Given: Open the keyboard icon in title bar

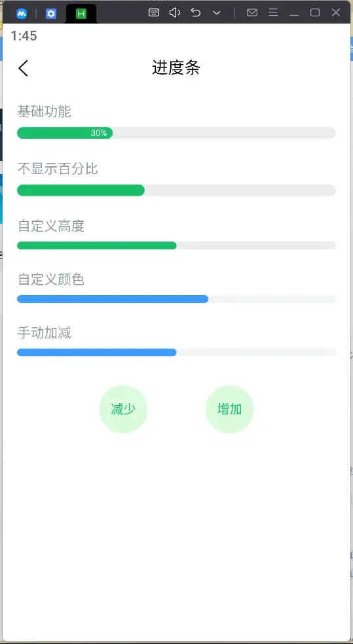Looking at the screenshot, I should point(154,12).
